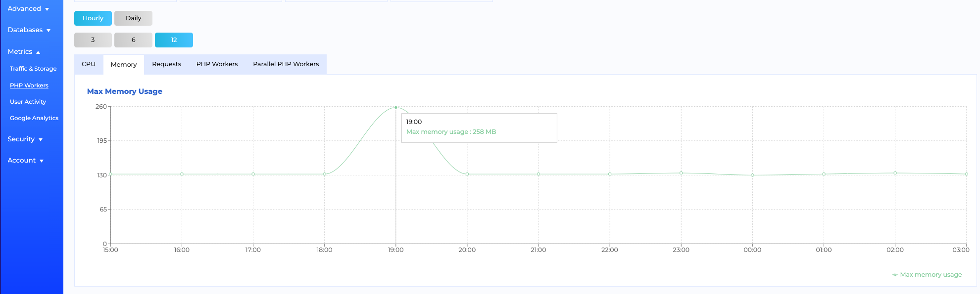Image resolution: width=980 pixels, height=294 pixels.
Task: Select the 6-hour time range
Action: [x=133, y=40]
